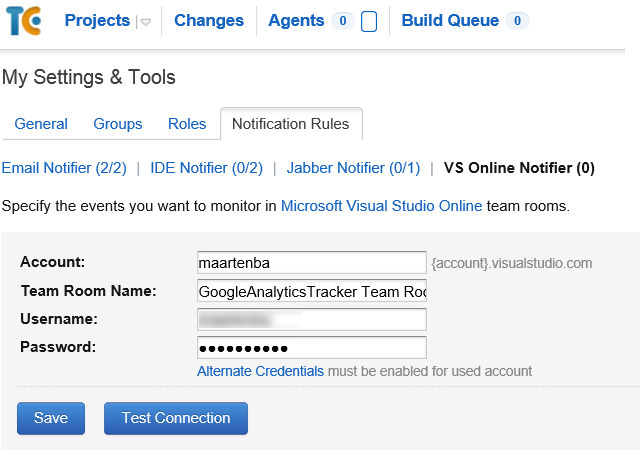Go to the Changes page
The image size is (640, 450).
tap(209, 20)
